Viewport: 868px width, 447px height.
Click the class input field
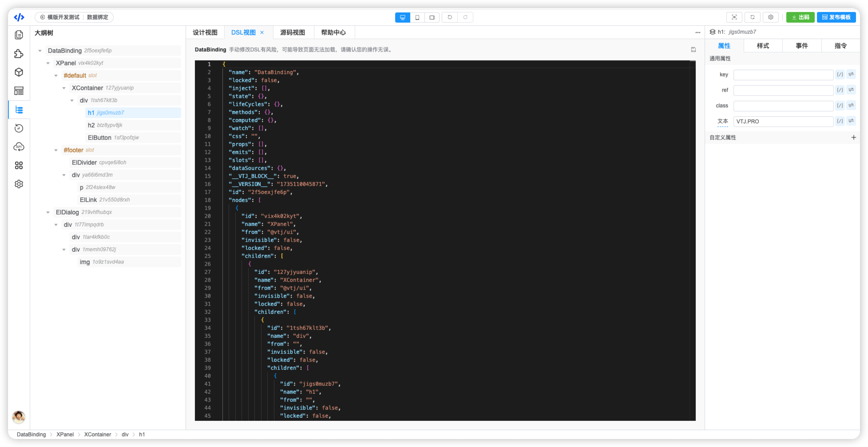click(783, 106)
